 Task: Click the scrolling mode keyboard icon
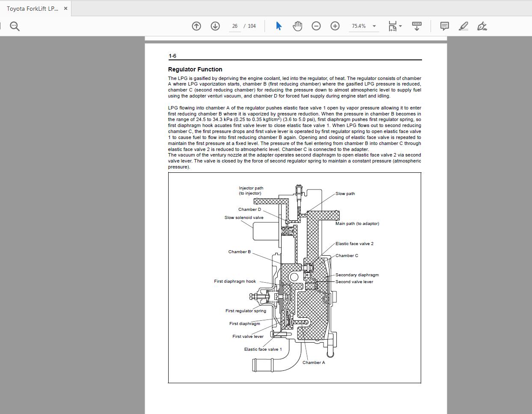tap(416, 26)
